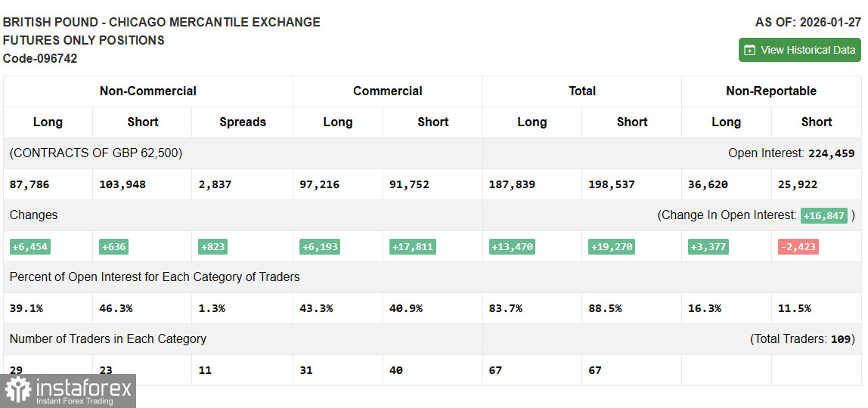Click the +6,454 change badge
Image resolution: width=868 pixels, height=408 pixels.
(30, 246)
